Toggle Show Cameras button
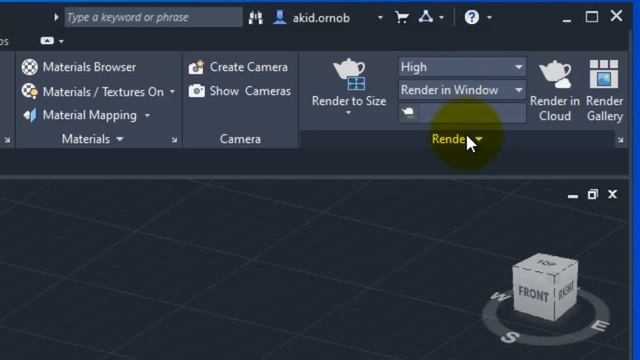 pos(240,91)
